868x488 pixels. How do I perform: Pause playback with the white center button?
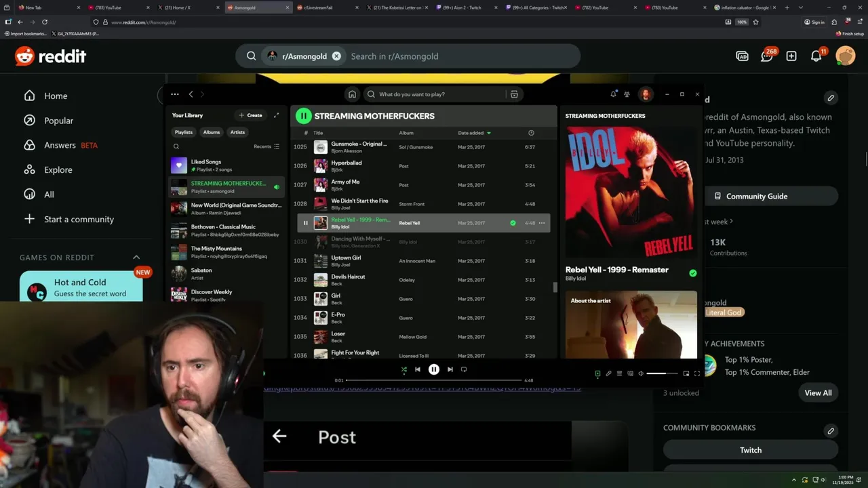[x=434, y=369]
